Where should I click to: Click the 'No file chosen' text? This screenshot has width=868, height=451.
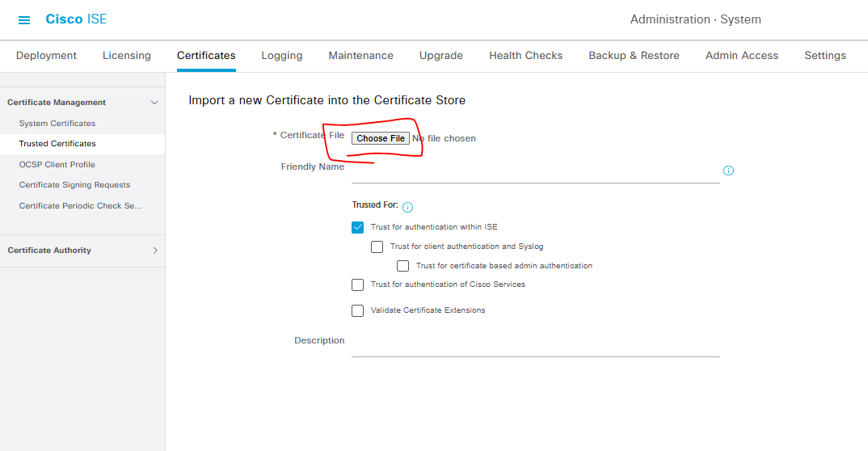tap(444, 138)
